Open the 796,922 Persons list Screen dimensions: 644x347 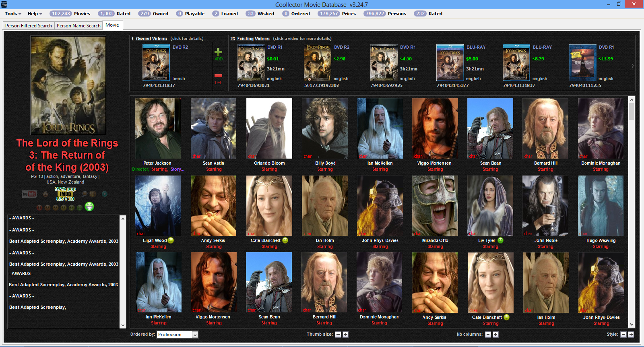click(385, 14)
